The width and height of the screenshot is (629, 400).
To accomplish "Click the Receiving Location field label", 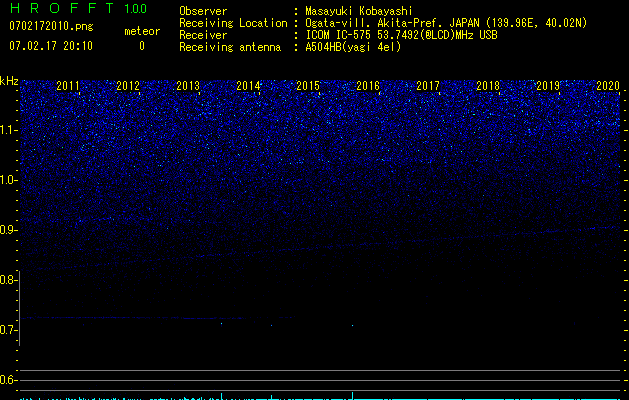I will tap(233, 23).
